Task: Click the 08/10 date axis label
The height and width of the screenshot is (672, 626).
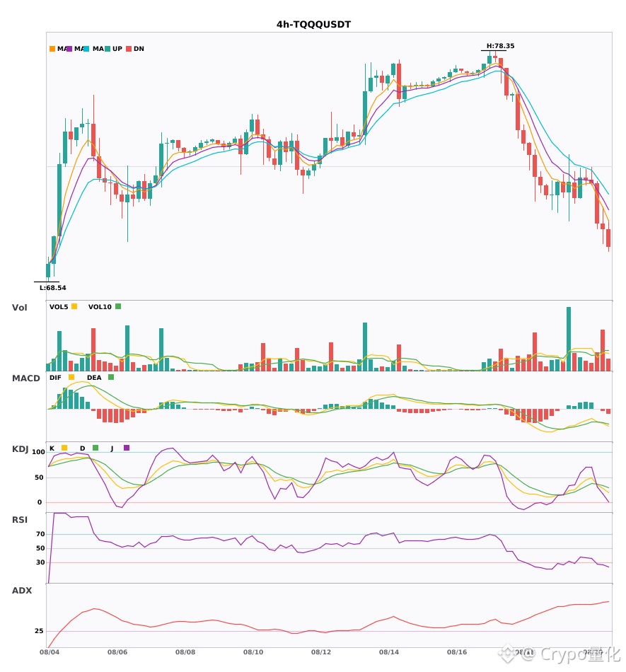Action: coord(253,652)
